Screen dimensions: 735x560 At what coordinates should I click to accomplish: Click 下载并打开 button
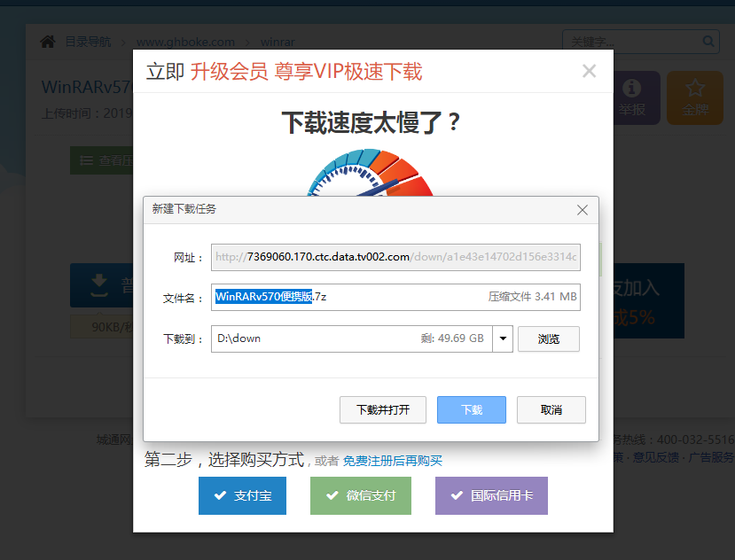coord(382,409)
